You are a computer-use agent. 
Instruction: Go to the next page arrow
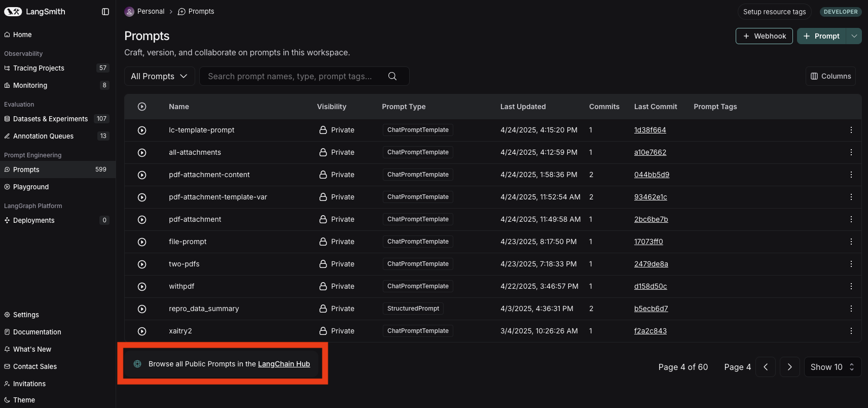point(789,367)
